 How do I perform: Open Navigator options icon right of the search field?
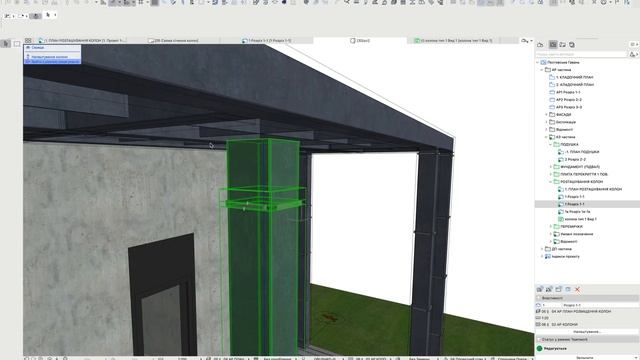tap(633, 54)
